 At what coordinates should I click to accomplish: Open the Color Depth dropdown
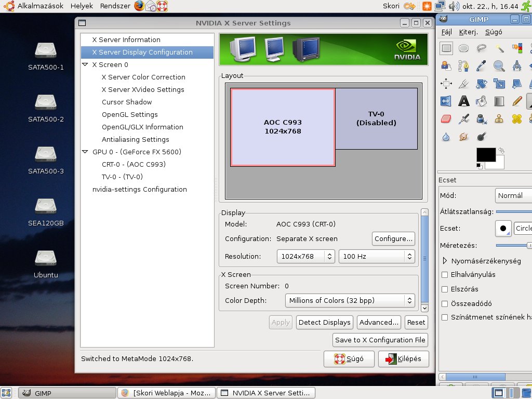tap(350, 300)
